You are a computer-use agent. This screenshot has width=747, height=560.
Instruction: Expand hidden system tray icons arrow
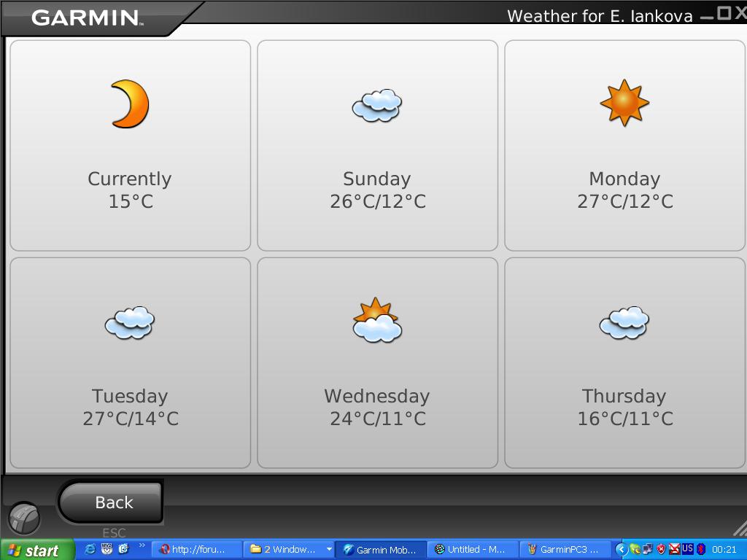tap(621, 550)
